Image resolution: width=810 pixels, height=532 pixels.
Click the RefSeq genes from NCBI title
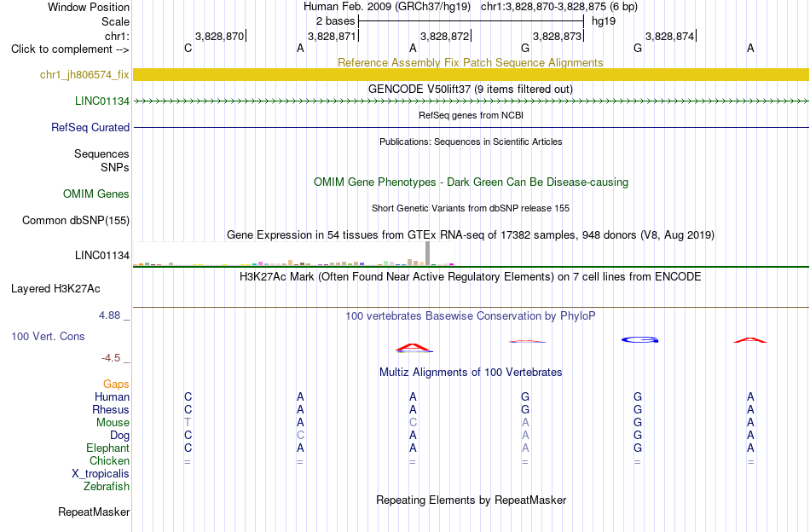(471, 115)
